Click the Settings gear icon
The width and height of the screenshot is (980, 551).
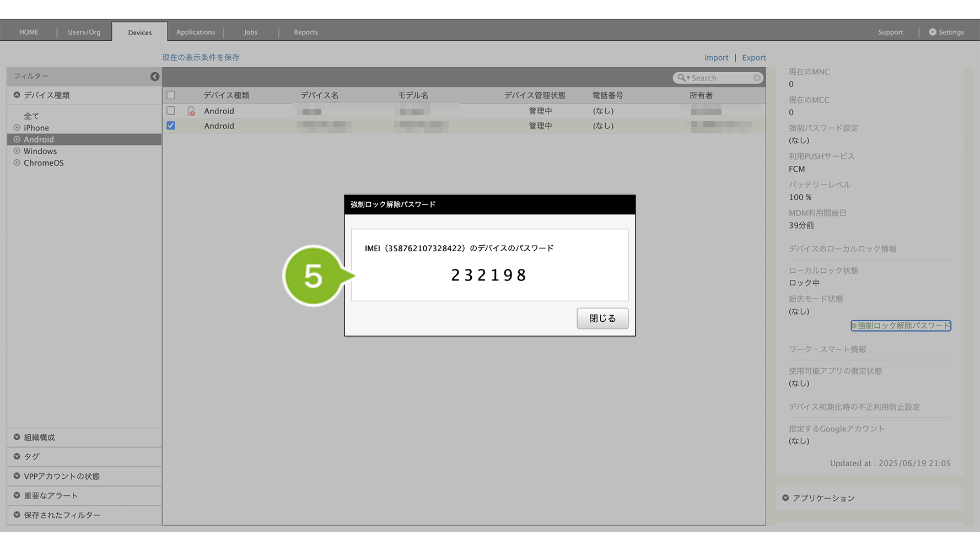(x=933, y=32)
